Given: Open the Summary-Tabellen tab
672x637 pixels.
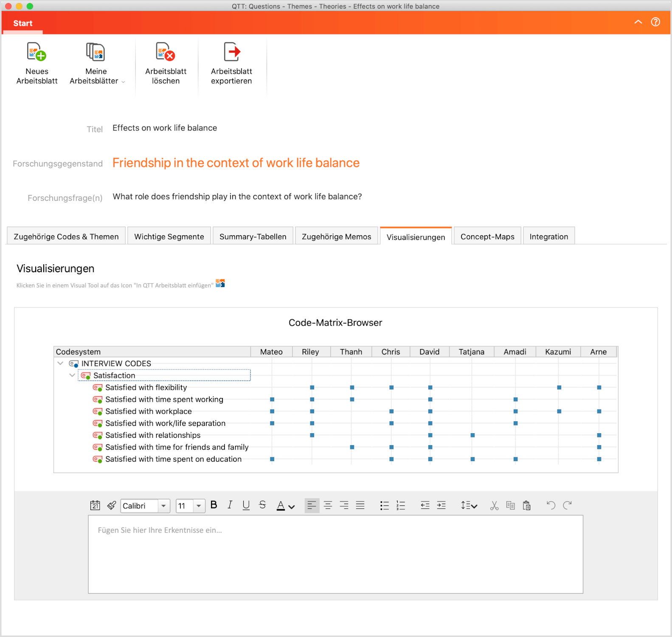Looking at the screenshot, I should coord(253,237).
